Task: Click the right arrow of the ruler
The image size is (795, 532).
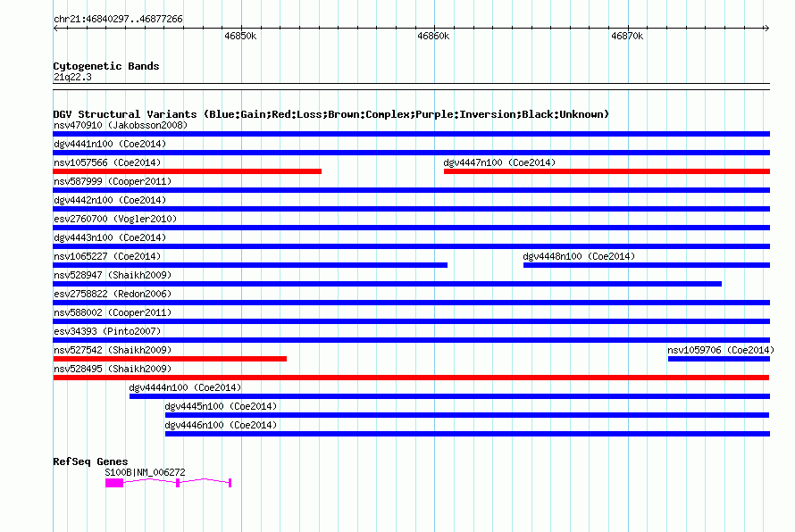Action: coord(766,29)
